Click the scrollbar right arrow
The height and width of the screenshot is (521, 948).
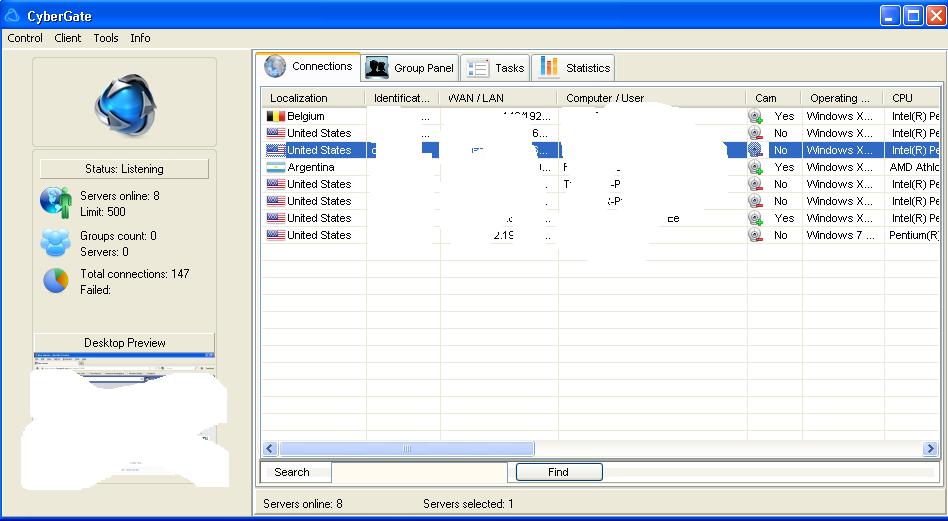930,448
